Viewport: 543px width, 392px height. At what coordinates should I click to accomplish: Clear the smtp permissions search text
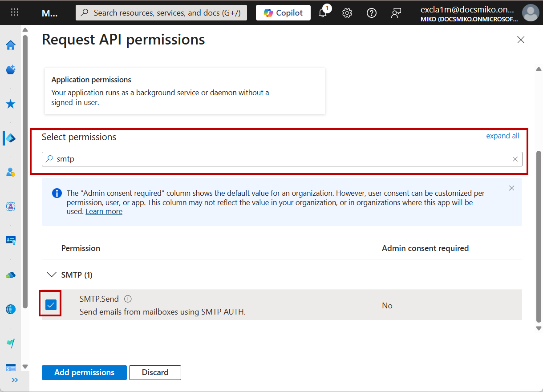pos(515,159)
